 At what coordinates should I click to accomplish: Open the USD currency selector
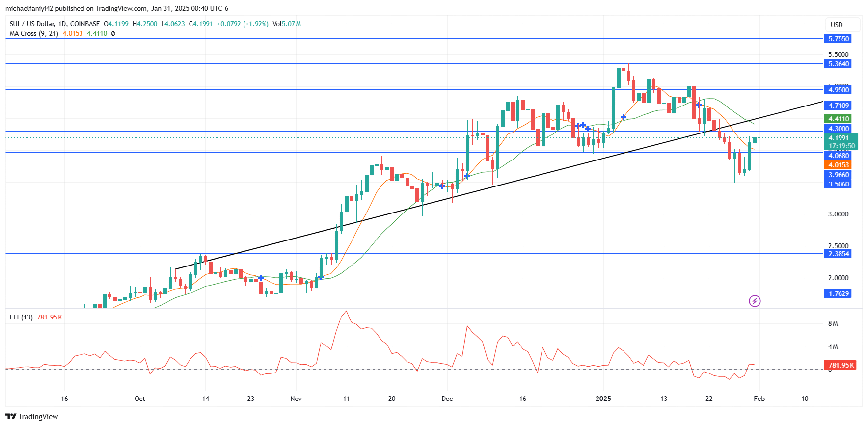(x=842, y=25)
